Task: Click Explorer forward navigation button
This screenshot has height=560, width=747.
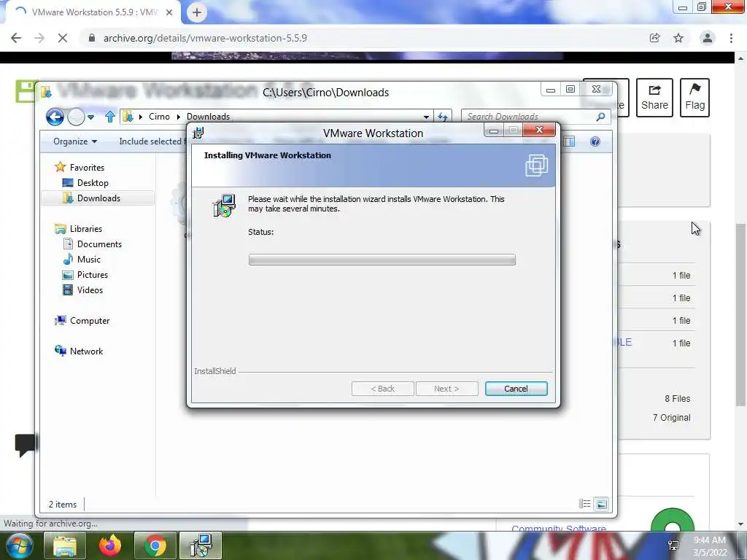Action: pos(76,117)
